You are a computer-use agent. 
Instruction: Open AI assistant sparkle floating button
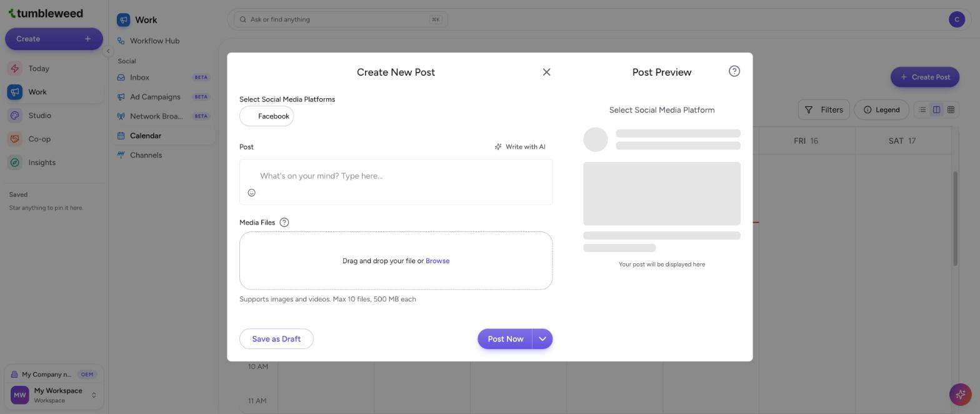tap(960, 395)
